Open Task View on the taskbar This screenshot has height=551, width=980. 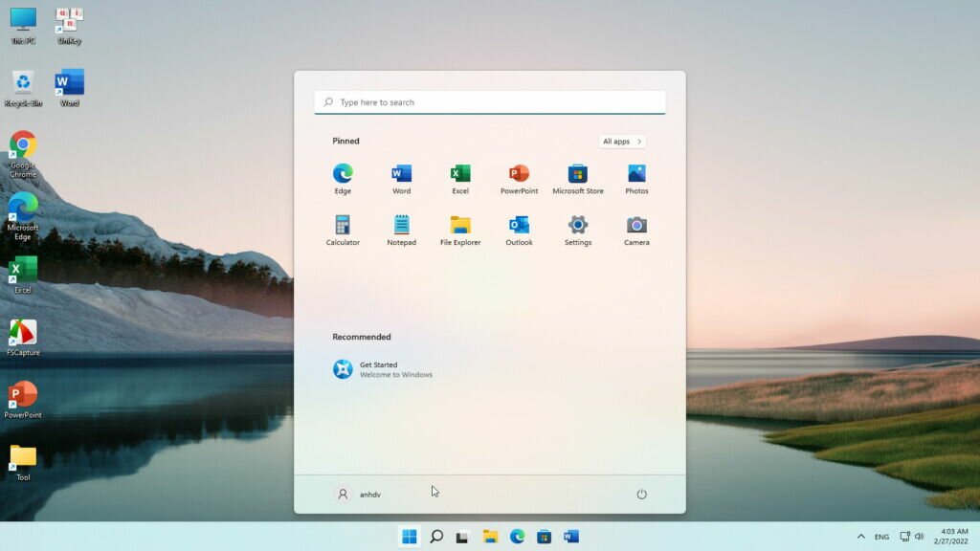(x=462, y=537)
